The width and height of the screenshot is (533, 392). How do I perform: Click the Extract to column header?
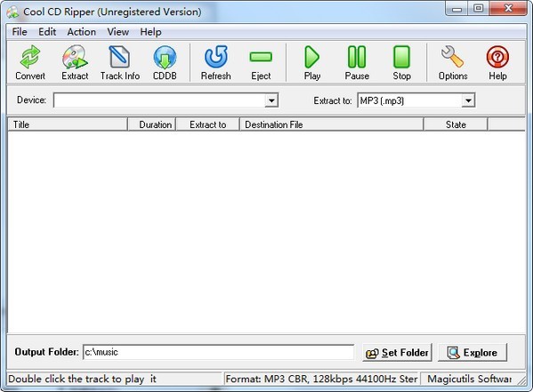pos(207,124)
